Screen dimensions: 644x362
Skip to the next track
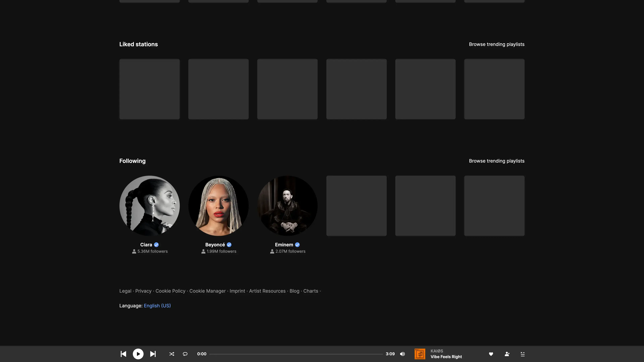[153, 354]
